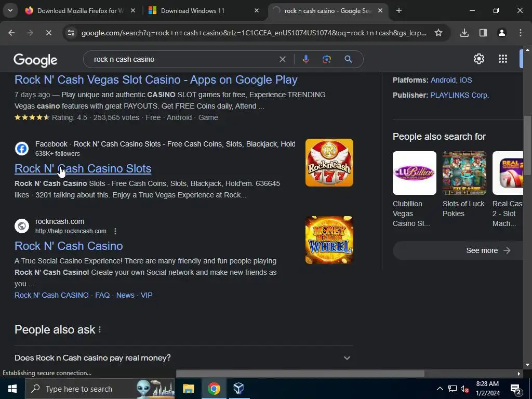Click Chrome icon in taskbar
The image size is (532, 399).
tap(214, 389)
